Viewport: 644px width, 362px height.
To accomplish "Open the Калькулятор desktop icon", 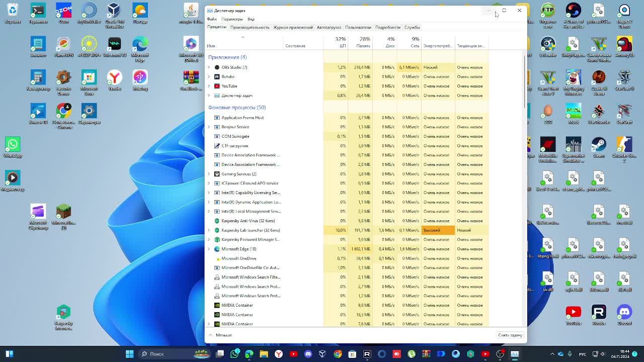I will click(38, 80).
